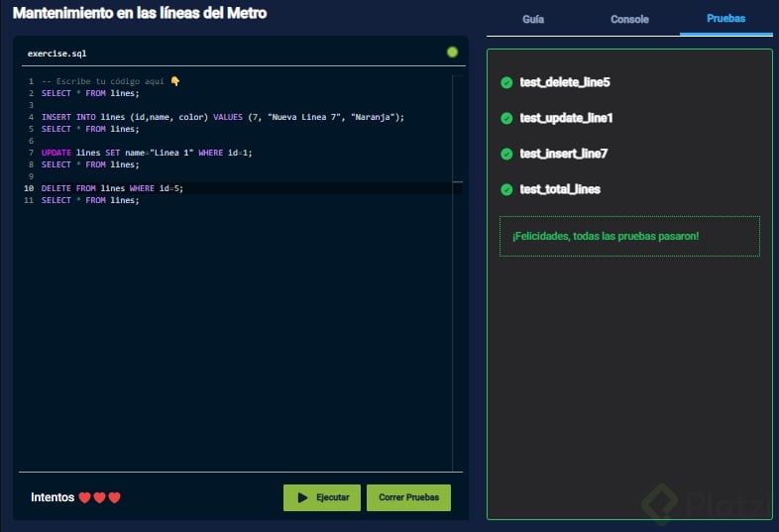Select the Pruebas tab
Image resolution: width=779 pixels, height=532 pixels.
click(x=725, y=19)
